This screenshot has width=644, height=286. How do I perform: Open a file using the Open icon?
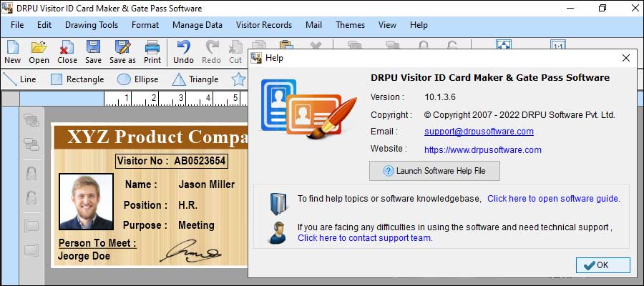tap(39, 51)
